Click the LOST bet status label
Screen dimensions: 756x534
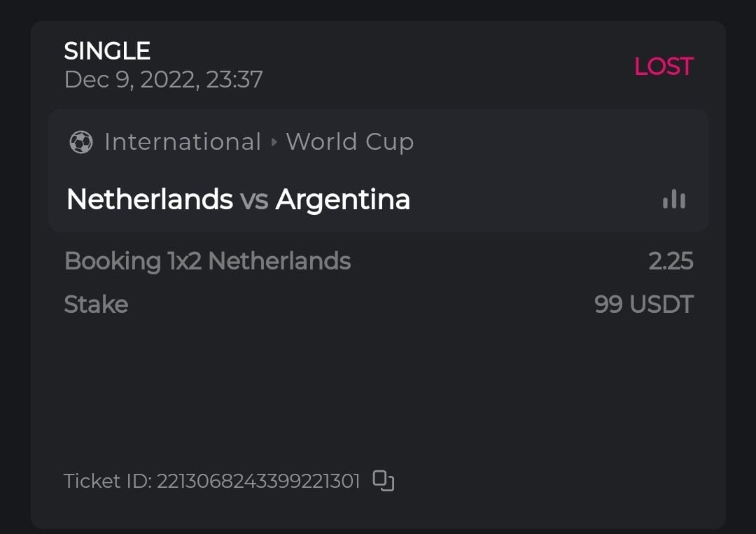coord(663,66)
